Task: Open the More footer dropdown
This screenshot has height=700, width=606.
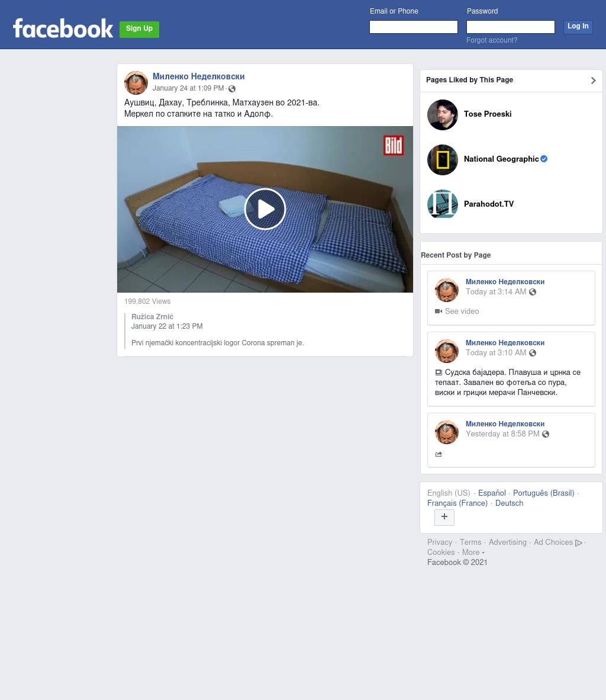Action: [473, 553]
